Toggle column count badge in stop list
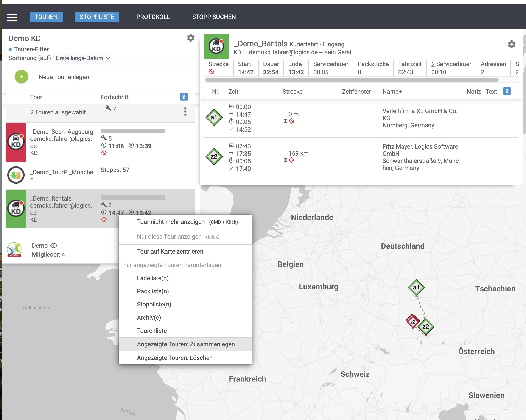 507,92
